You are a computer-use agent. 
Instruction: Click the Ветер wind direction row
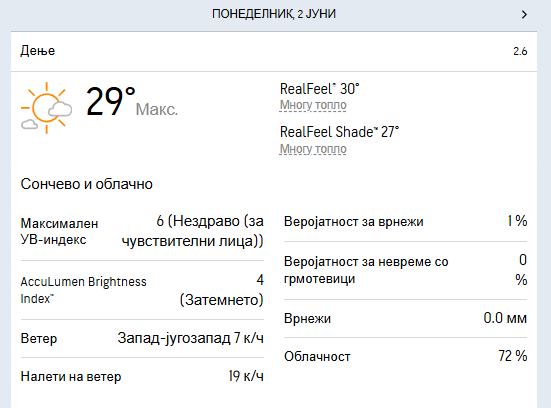142,338
